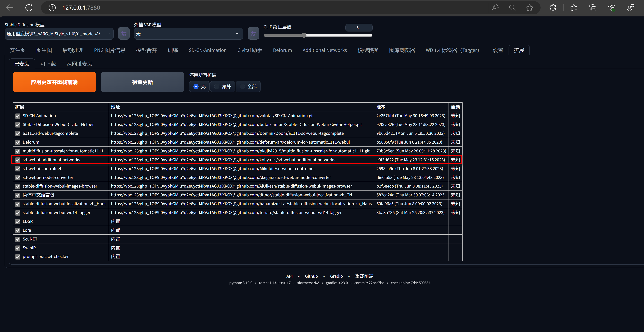The image size is (644, 332).
Task: Click the site information icon in address bar
Action: (52, 8)
